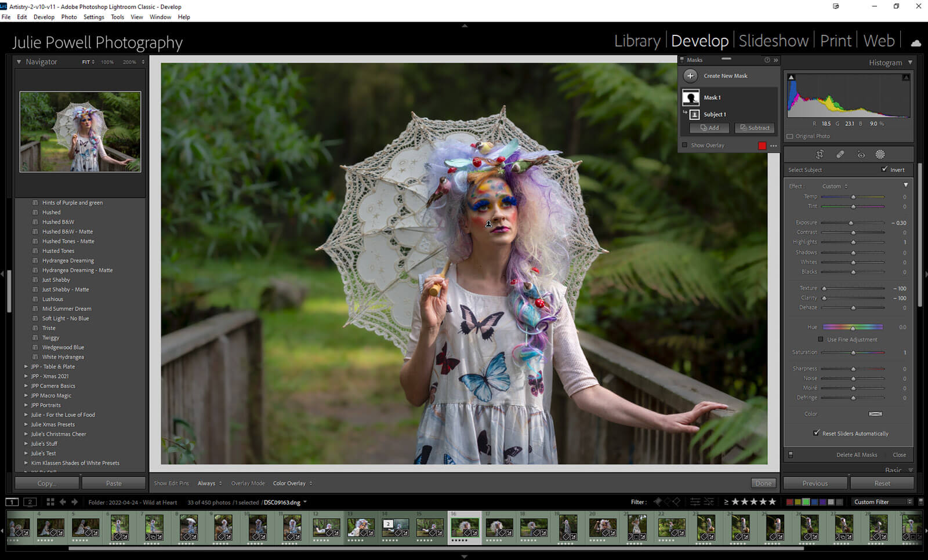Expand the JPP Portraits preset folder

pos(26,405)
